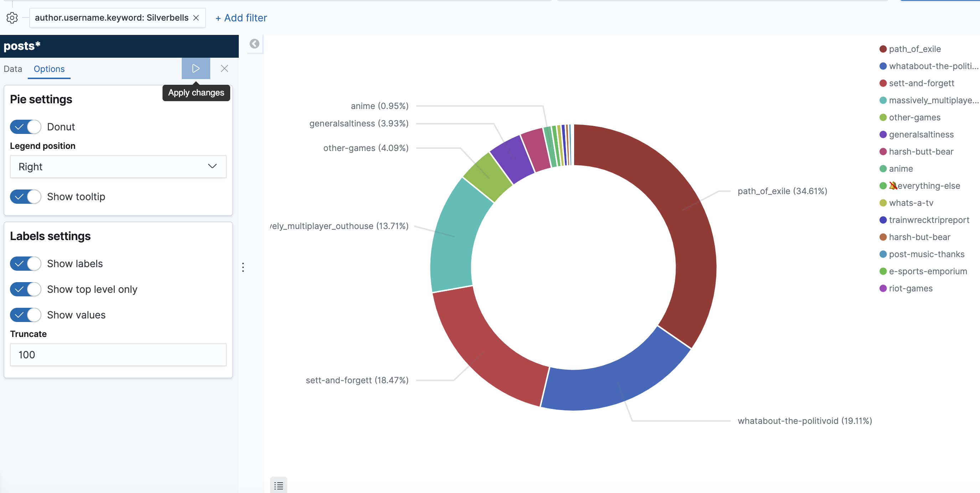This screenshot has width=980, height=493.
Task: Click the other-games (4.09%) chart label
Action: point(366,148)
